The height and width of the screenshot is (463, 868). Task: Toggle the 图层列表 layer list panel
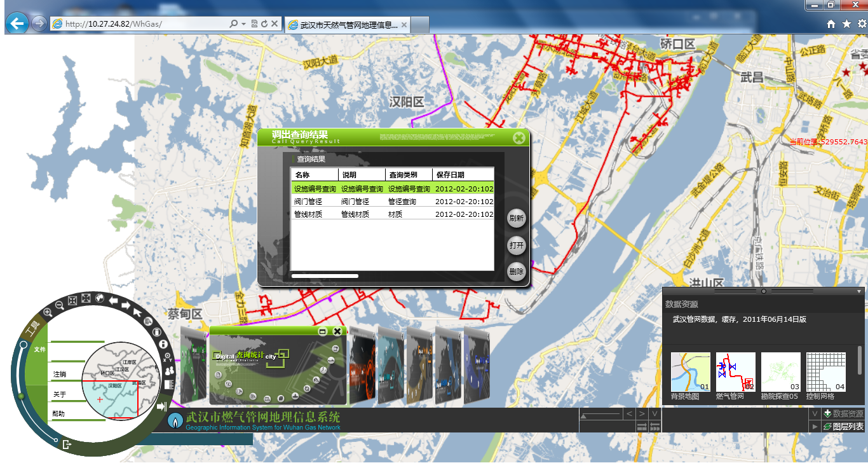pyautogui.click(x=843, y=427)
